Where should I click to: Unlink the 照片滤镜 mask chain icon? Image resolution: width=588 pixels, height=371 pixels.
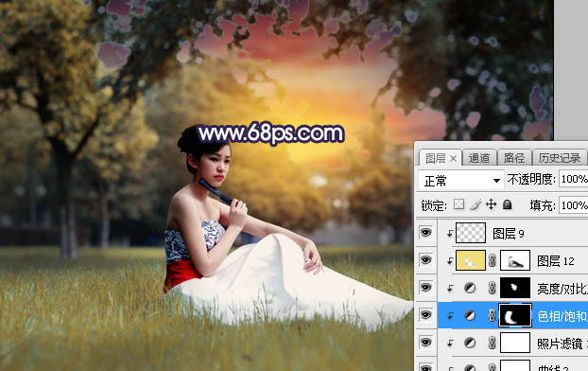492,343
